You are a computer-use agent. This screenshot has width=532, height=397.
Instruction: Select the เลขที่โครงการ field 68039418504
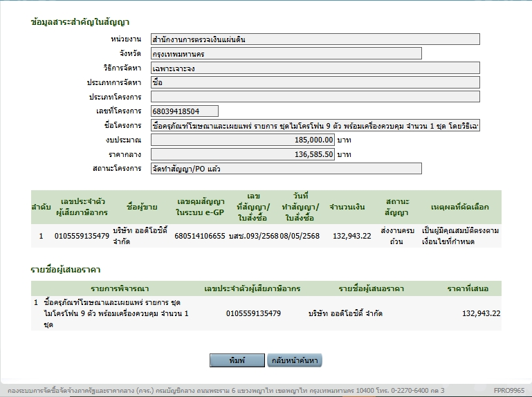pyautogui.click(x=184, y=111)
